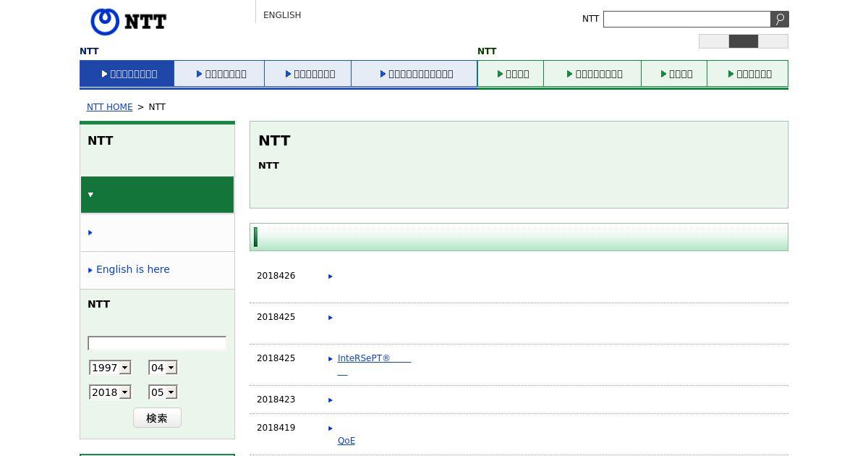
Task: Click the date text 2018419
Action: 276,428
